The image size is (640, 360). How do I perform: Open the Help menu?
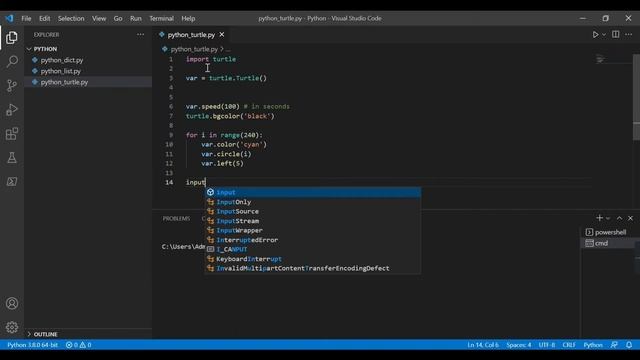pyautogui.click(x=188, y=18)
